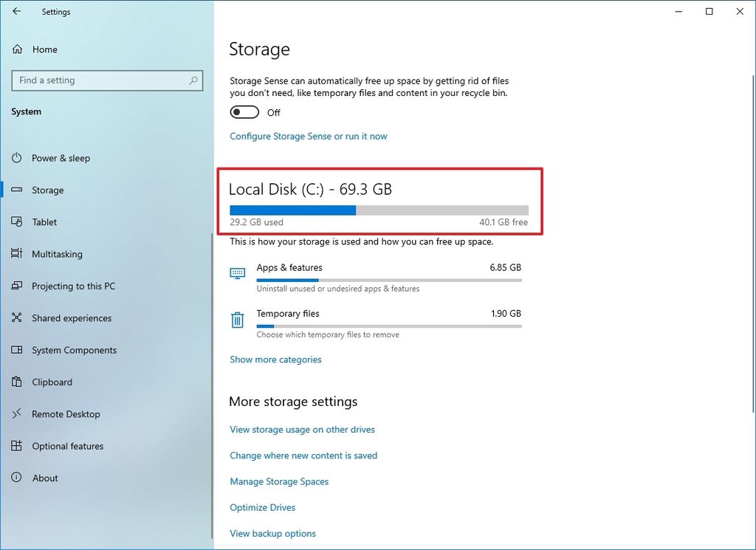Open System Components using its icon

[18, 350]
